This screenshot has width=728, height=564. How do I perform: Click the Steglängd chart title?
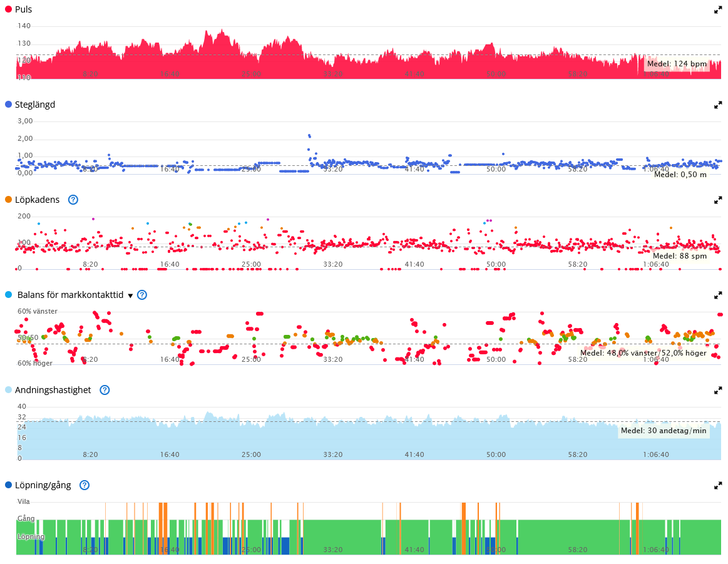click(x=35, y=105)
